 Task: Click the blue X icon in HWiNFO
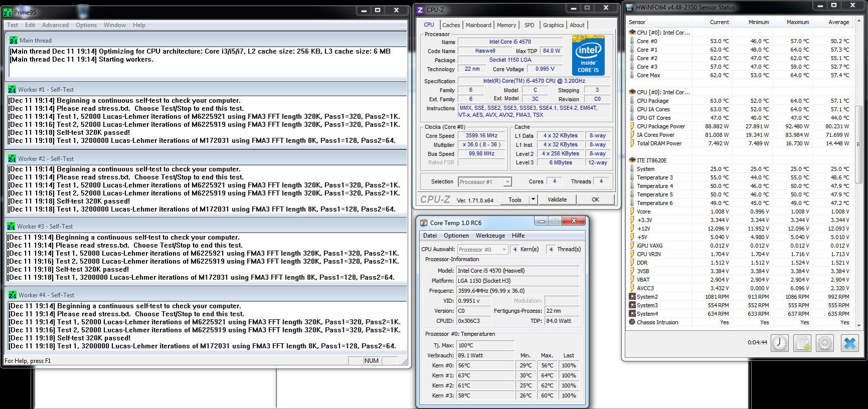point(850,343)
